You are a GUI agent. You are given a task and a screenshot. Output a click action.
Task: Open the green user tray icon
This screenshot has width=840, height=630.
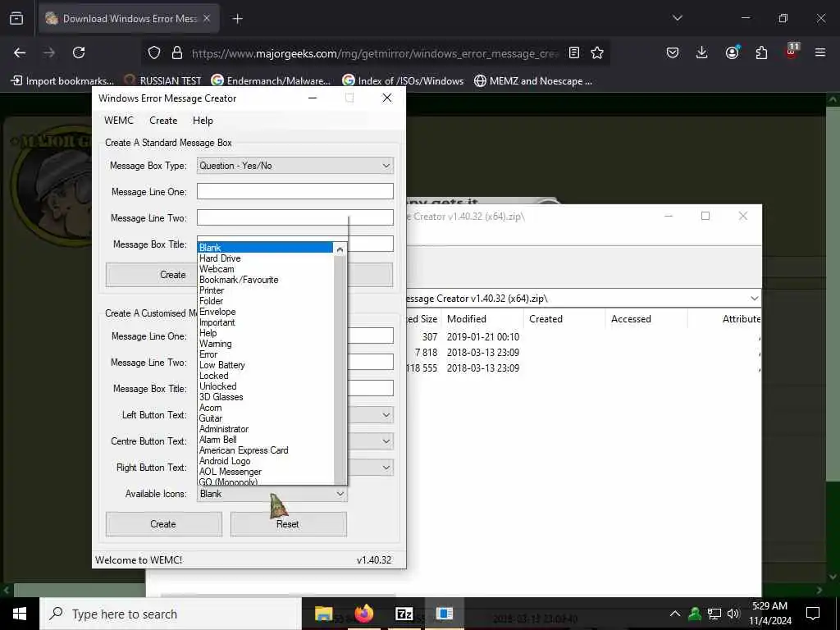pyautogui.click(x=695, y=614)
